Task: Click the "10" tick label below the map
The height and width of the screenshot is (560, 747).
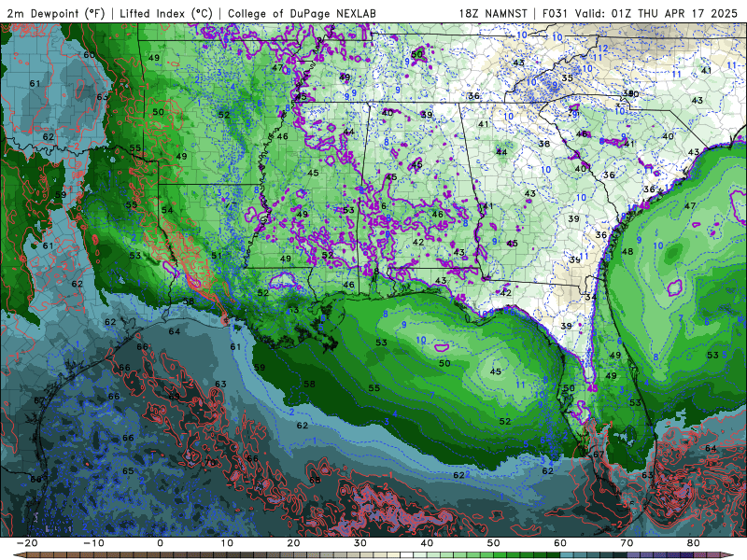Action: click(x=227, y=543)
